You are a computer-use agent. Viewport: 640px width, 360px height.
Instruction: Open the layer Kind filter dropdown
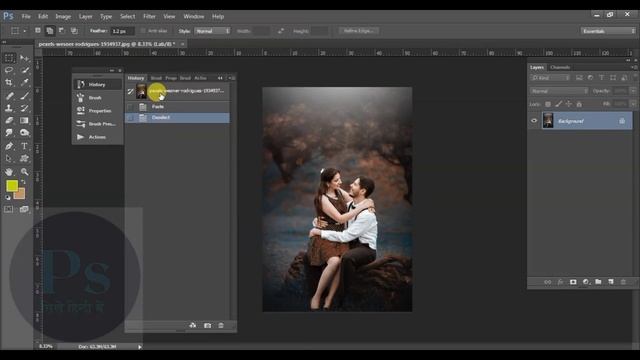[550, 78]
